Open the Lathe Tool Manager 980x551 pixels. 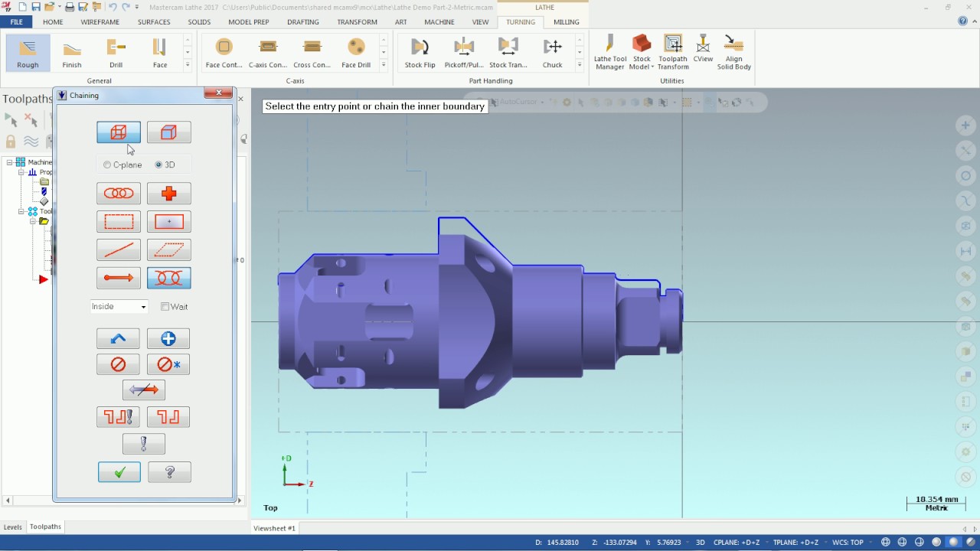pos(610,52)
